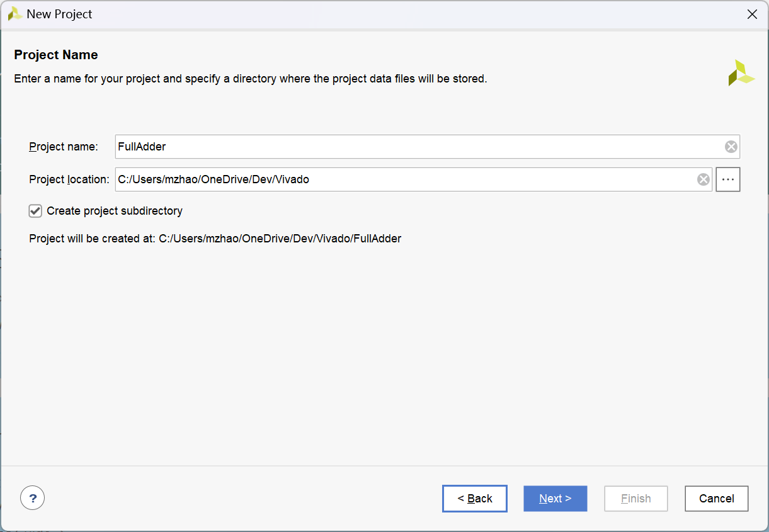Clear the Project location path

[703, 179]
